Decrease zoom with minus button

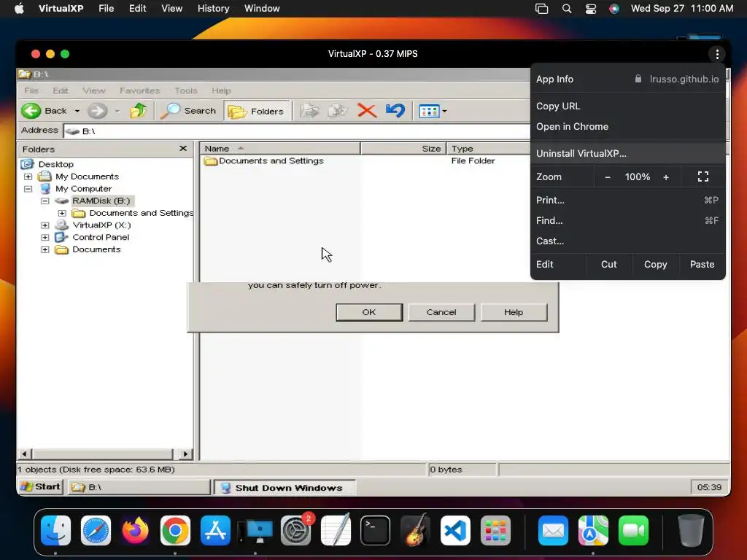click(608, 177)
